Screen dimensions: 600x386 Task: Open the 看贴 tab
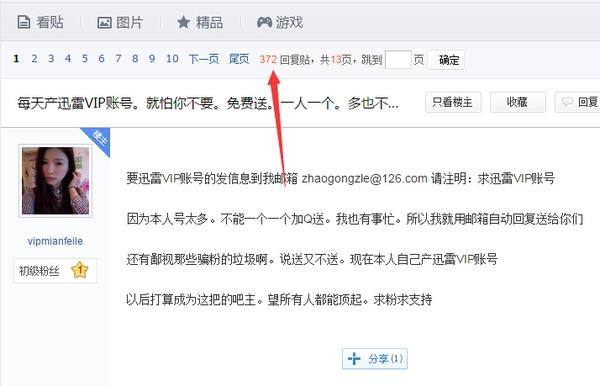point(41,23)
